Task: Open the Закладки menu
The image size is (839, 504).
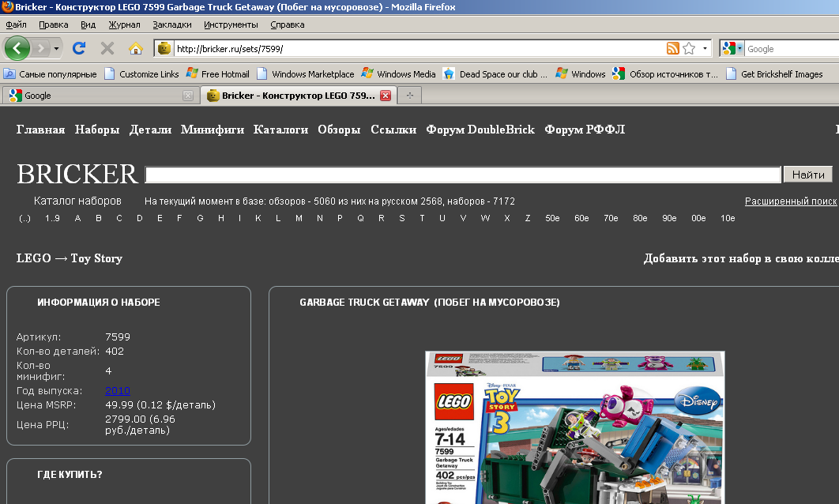Action: (171, 24)
